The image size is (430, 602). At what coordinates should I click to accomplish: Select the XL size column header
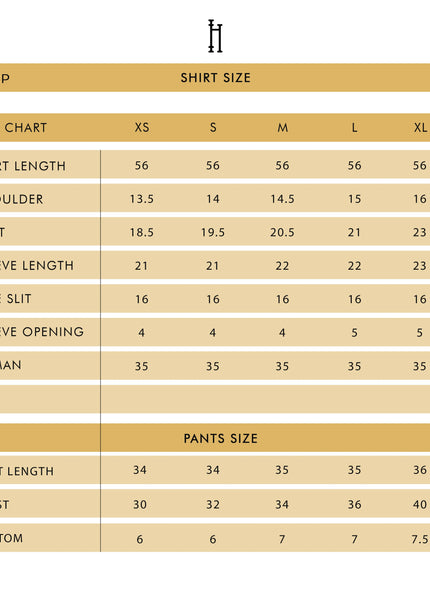click(420, 127)
